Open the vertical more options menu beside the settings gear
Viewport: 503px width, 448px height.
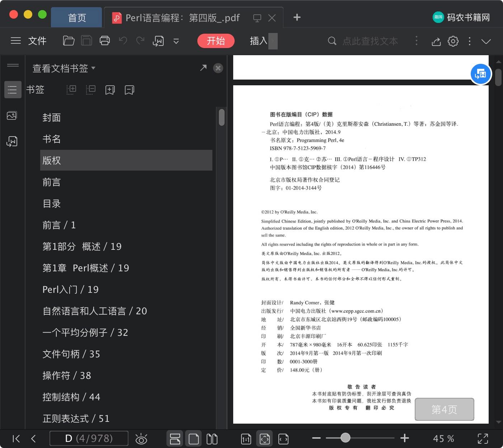(470, 41)
